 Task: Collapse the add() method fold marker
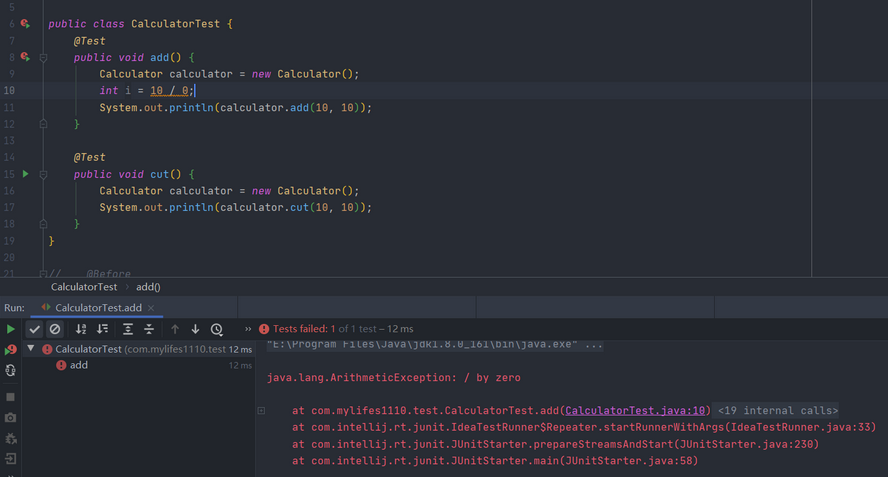tap(43, 57)
